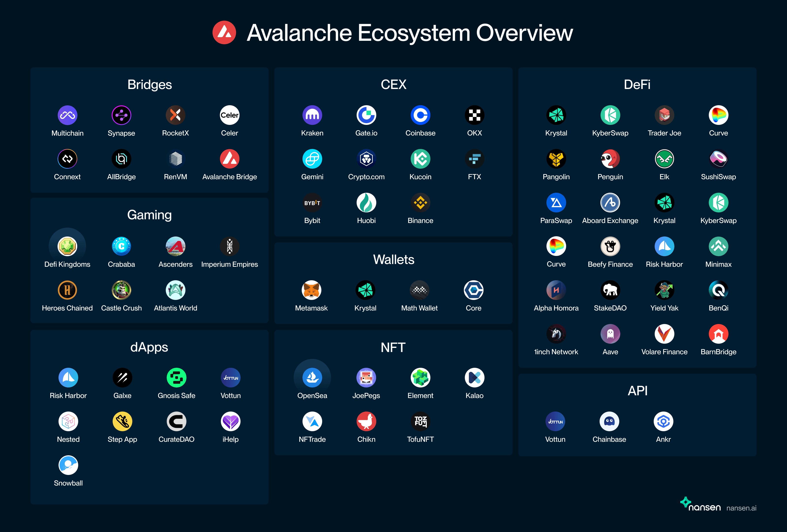Select the Beefy Finance cow logo icon
This screenshot has width=787, height=532.
coord(610,246)
